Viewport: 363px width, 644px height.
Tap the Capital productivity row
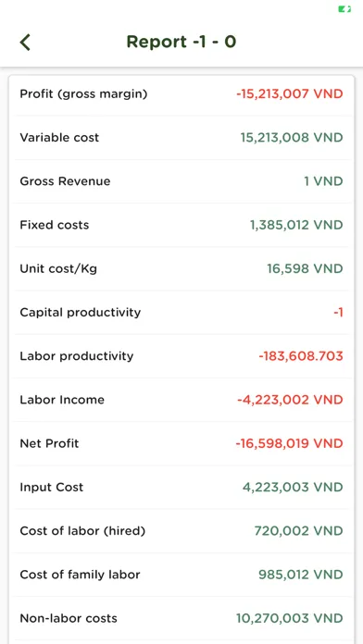tap(181, 313)
